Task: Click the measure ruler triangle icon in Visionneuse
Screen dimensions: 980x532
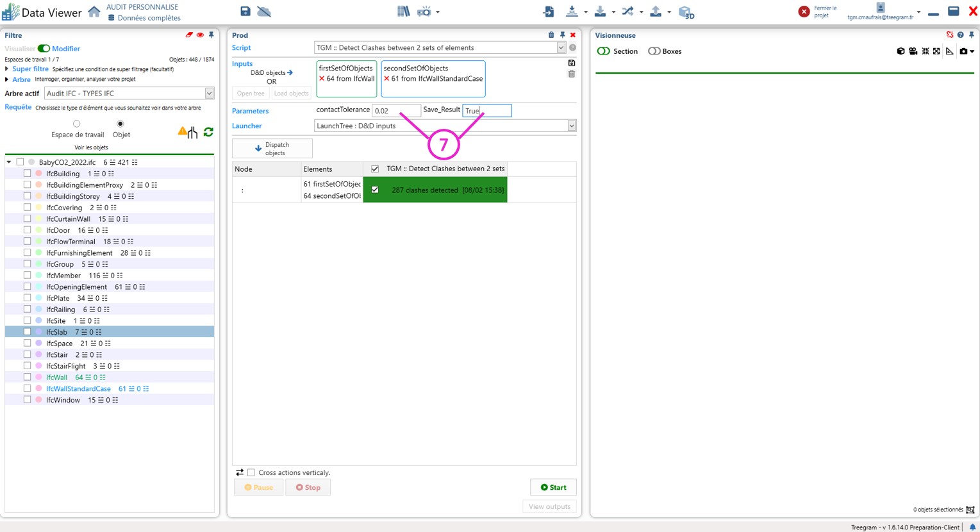Action: coord(949,51)
